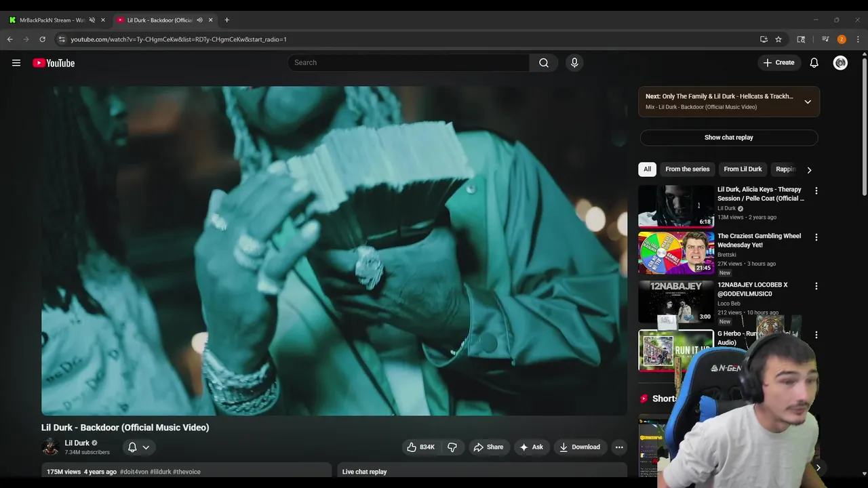
Task: Go back in browser history
Action: point(10,39)
